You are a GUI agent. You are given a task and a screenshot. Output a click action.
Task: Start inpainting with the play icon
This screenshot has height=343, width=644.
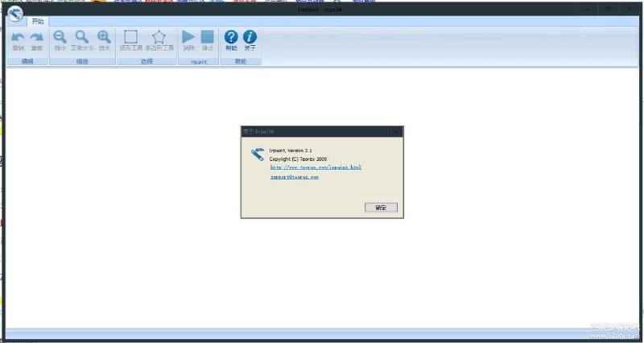(x=188, y=36)
